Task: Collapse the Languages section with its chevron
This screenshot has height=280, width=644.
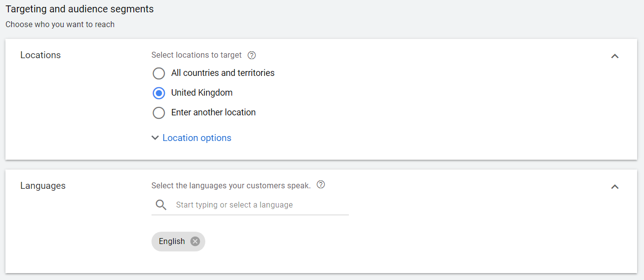Action: click(x=614, y=187)
